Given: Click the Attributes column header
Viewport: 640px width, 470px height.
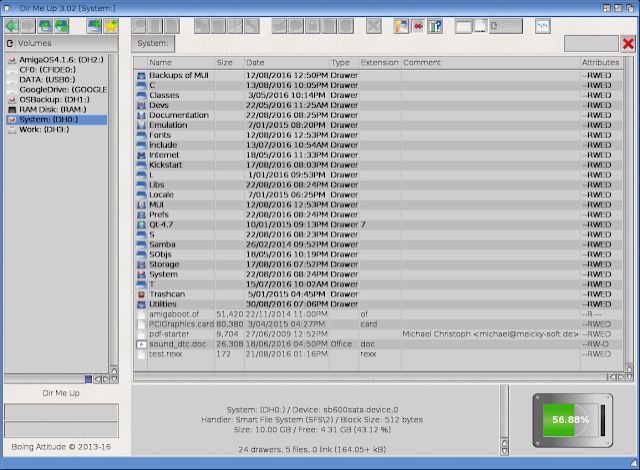Looking at the screenshot, I should 601,62.
